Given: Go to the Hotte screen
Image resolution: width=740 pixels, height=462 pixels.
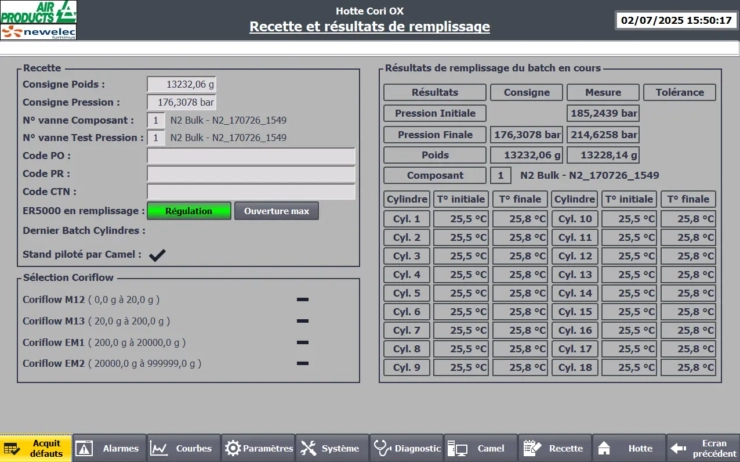Looking at the screenshot, I should 629,448.
